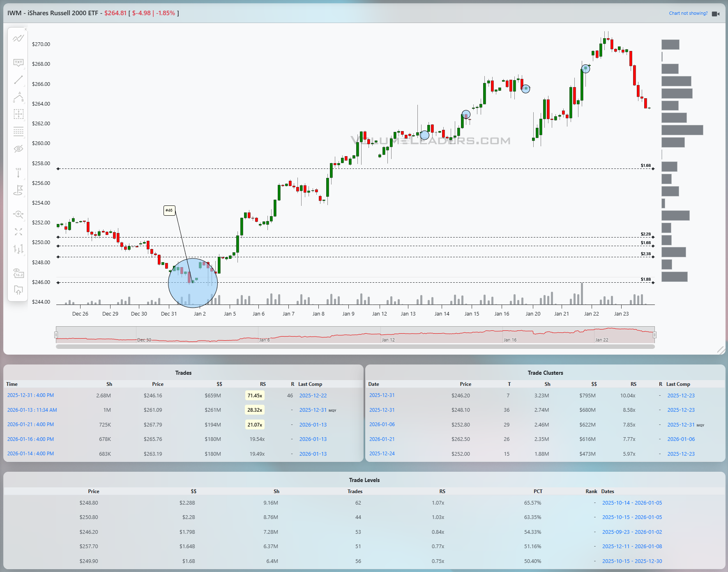Select the TXT text annotation tool
Viewport: 728px width, 572px height.
click(18, 63)
